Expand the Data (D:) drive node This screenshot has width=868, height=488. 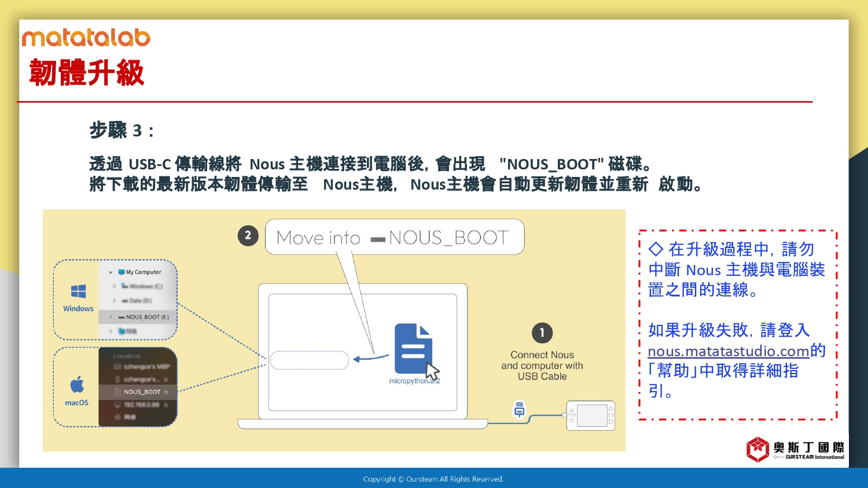114,301
